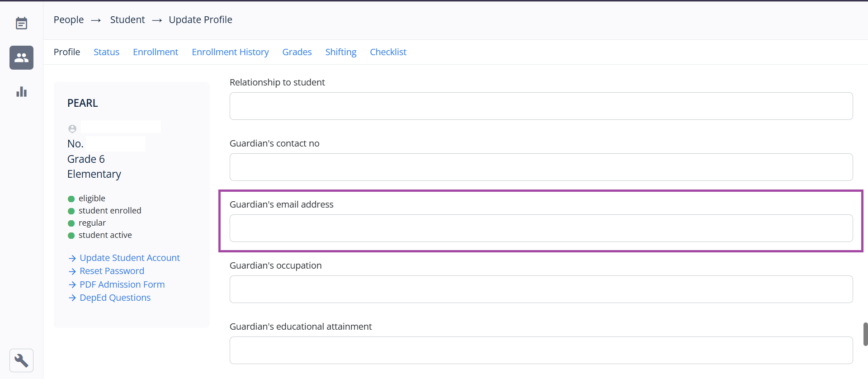Open the Enrollment tab

click(156, 52)
